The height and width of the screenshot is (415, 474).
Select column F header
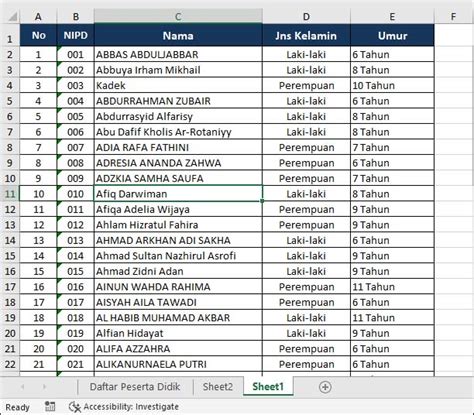453,16
